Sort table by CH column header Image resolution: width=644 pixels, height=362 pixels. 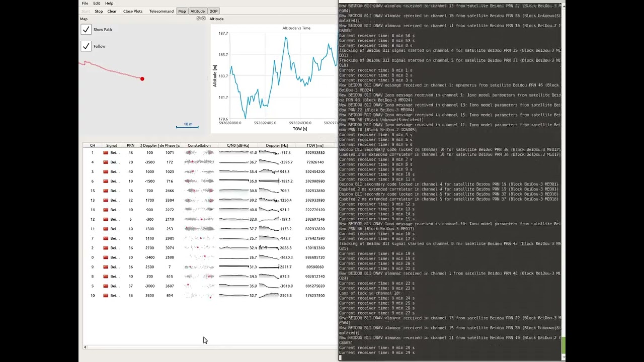(x=93, y=145)
